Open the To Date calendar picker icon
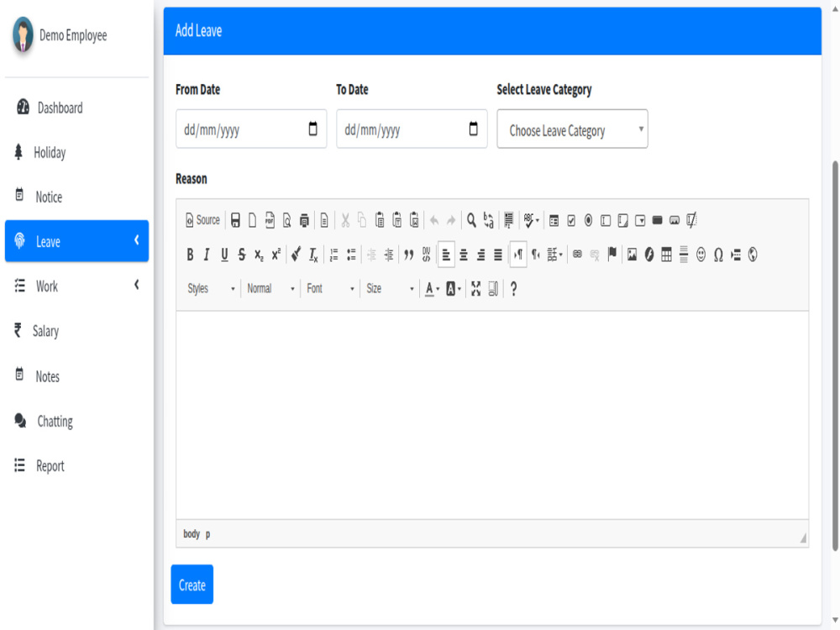The width and height of the screenshot is (840, 630). pos(473,129)
